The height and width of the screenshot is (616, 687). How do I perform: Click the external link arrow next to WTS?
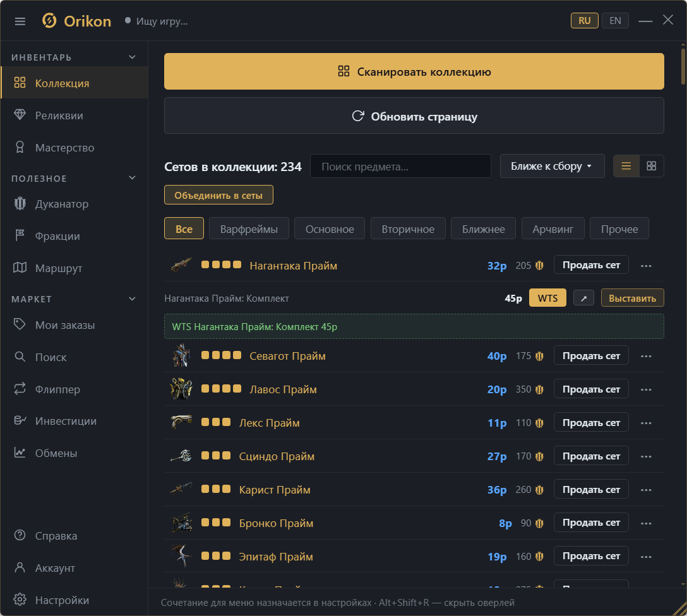pyautogui.click(x=583, y=298)
